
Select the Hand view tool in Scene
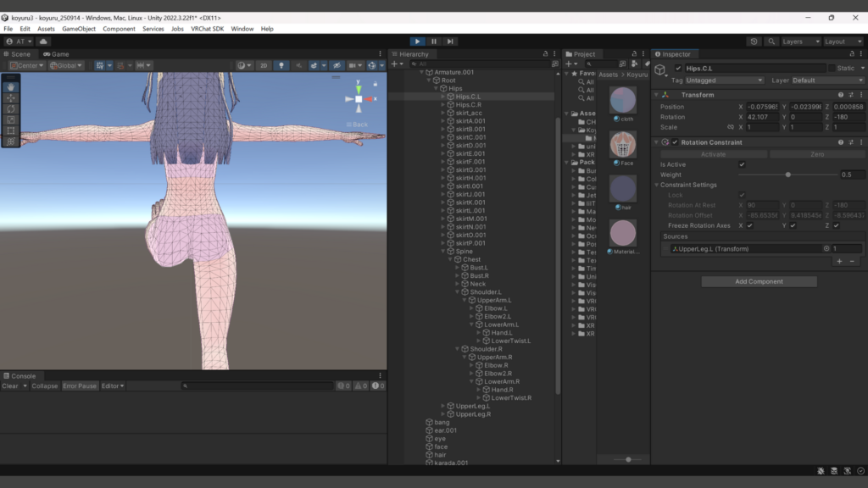point(11,86)
